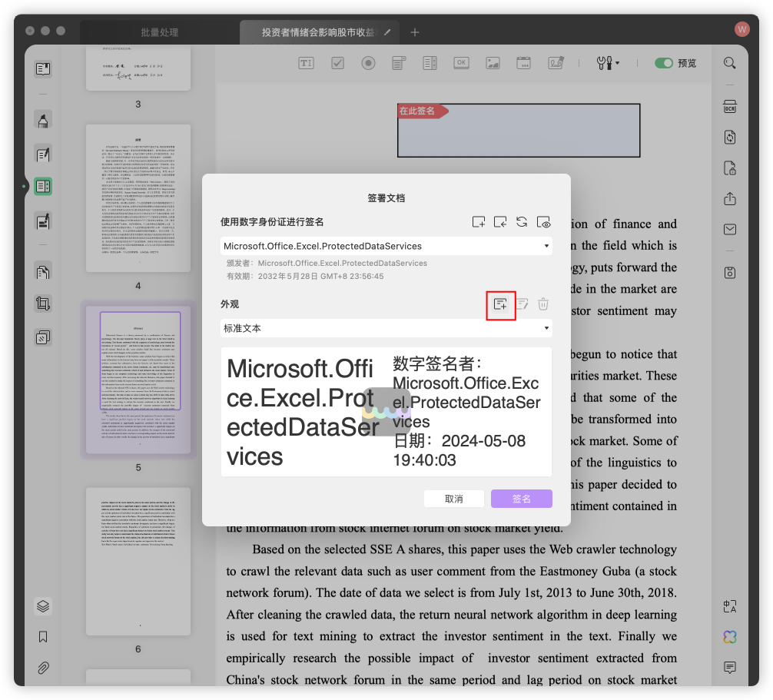The image size is (773, 700).
Task: Add a radio button form element
Action: 368,63
